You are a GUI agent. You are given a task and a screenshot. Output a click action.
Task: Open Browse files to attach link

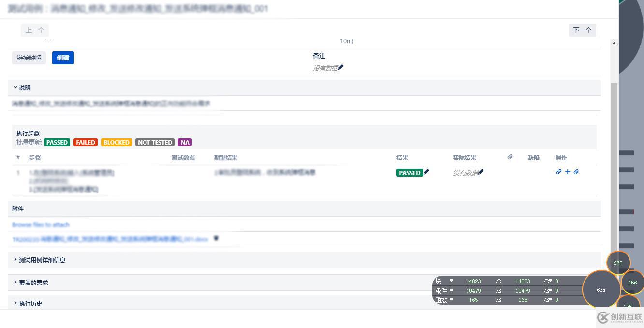pyautogui.click(x=41, y=224)
